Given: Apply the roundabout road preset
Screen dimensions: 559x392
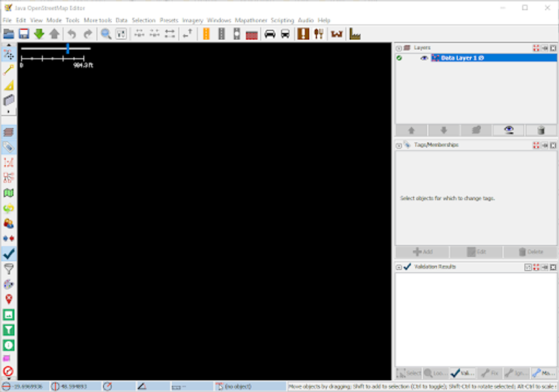Looking at the screenshot, I should click(237, 34).
